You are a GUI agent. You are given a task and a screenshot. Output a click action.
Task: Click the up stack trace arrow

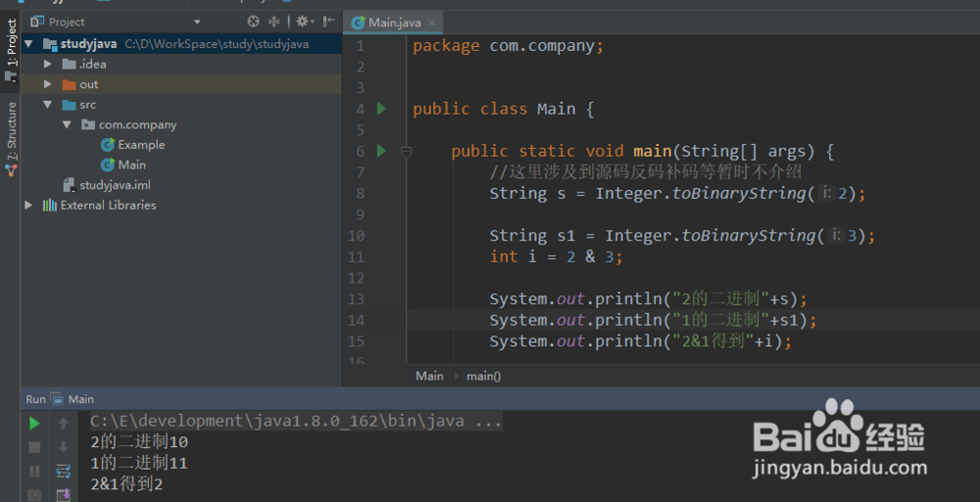point(63,424)
